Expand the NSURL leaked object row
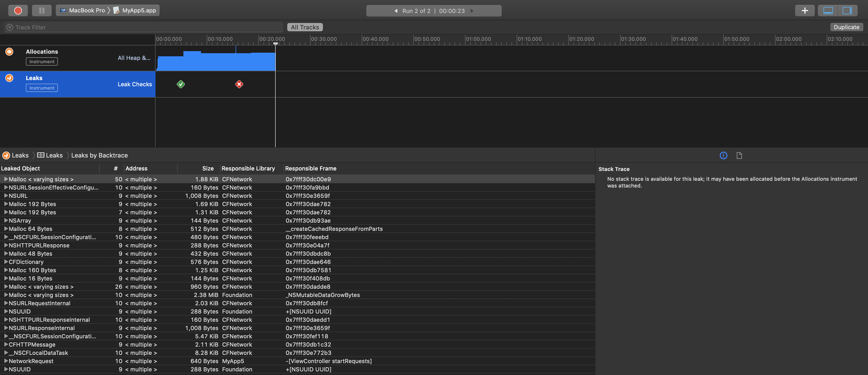Viewport: 868px width, 375px height. pos(6,196)
